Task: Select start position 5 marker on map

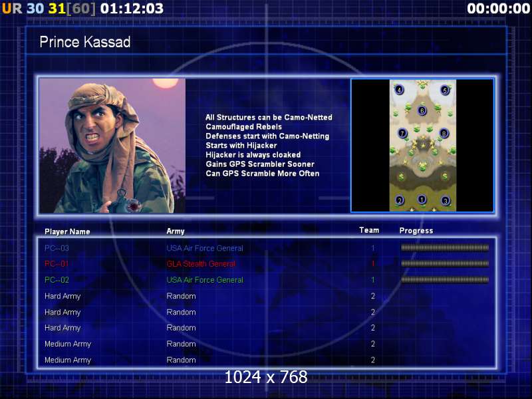Action: tap(445, 90)
